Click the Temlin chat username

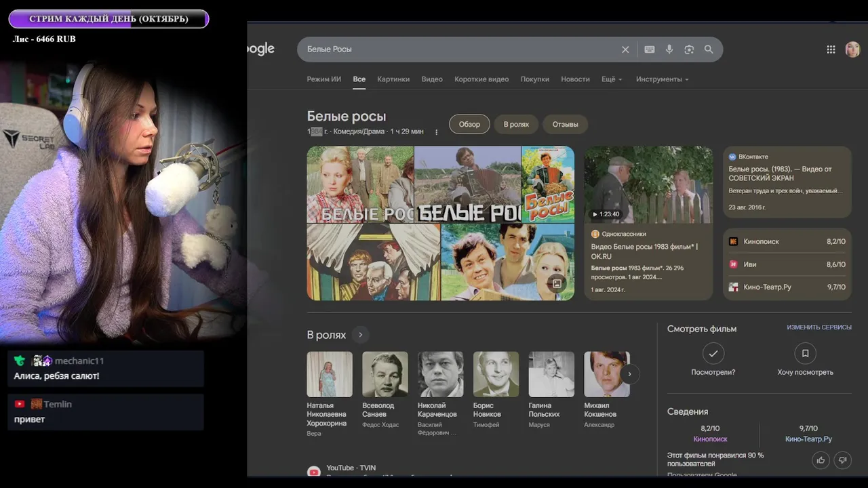point(58,404)
